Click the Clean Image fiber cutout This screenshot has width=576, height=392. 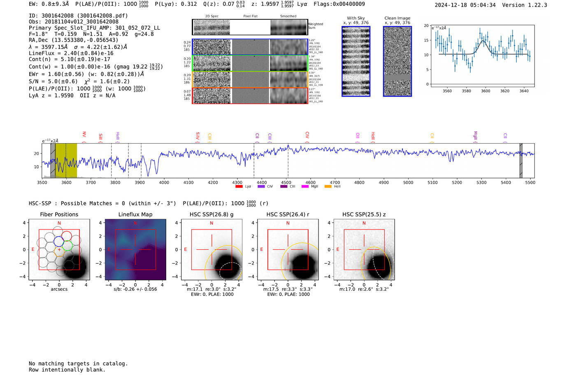[x=397, y=61]
